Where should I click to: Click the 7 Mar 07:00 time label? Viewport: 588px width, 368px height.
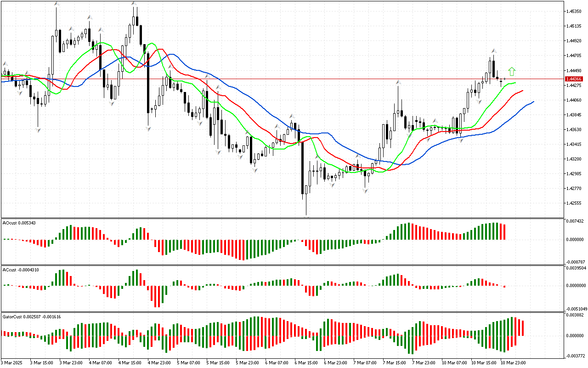point(366,362)
